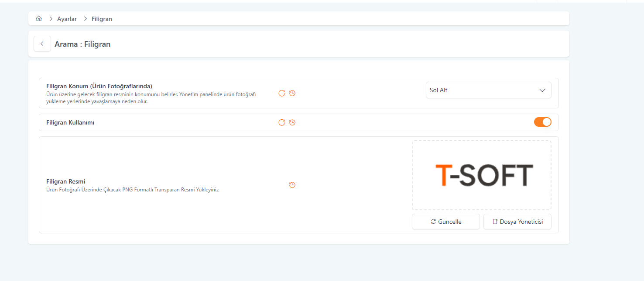Click the Filigran Resmi label text
The height and width of the screenshot is (281, 644).
click(x=65, y=181)
